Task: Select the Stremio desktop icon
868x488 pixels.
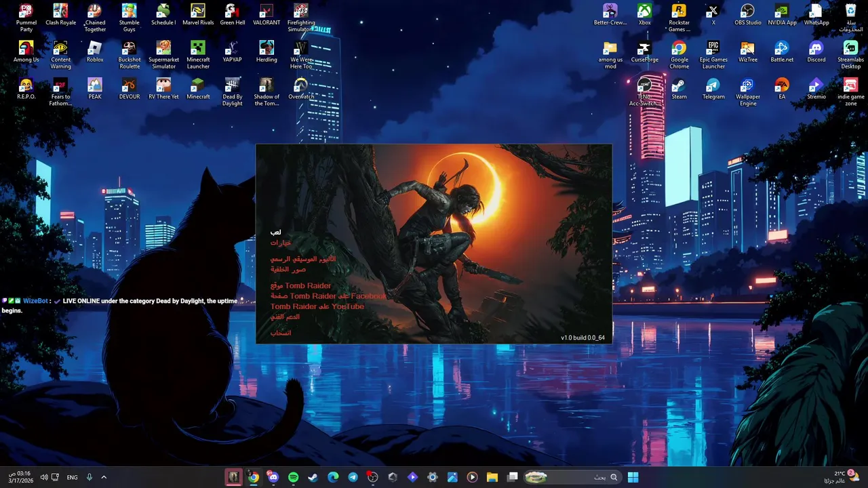Action: click(x=816, y=89)
